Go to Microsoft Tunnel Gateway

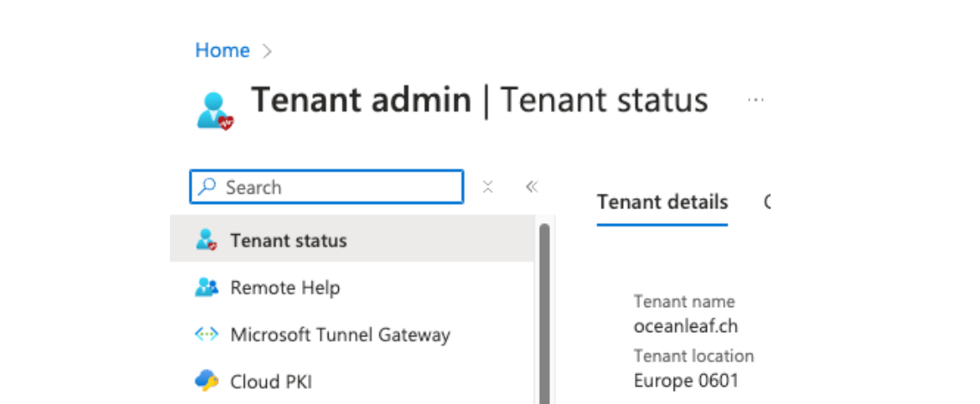pos(340,335)
